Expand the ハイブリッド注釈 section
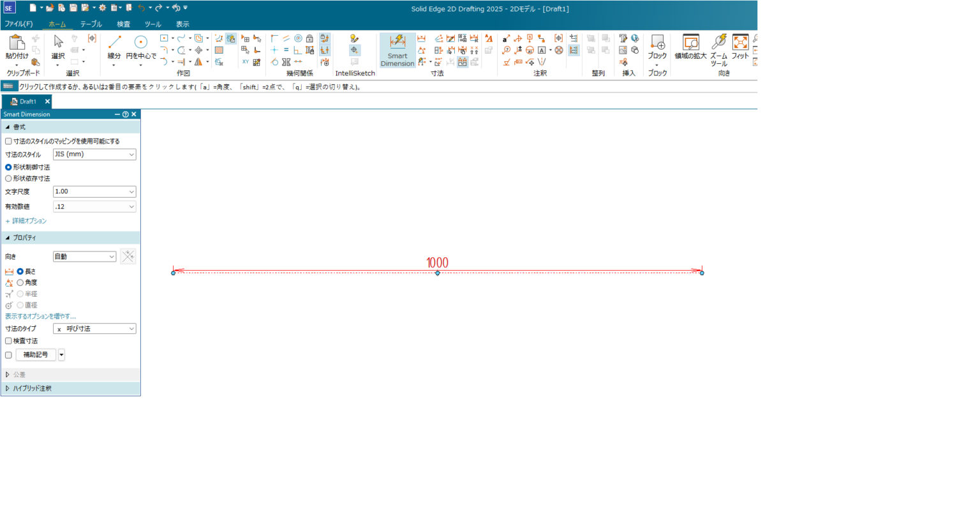The height and width of the screenshot is (531, 980). (x=29, y=388)
